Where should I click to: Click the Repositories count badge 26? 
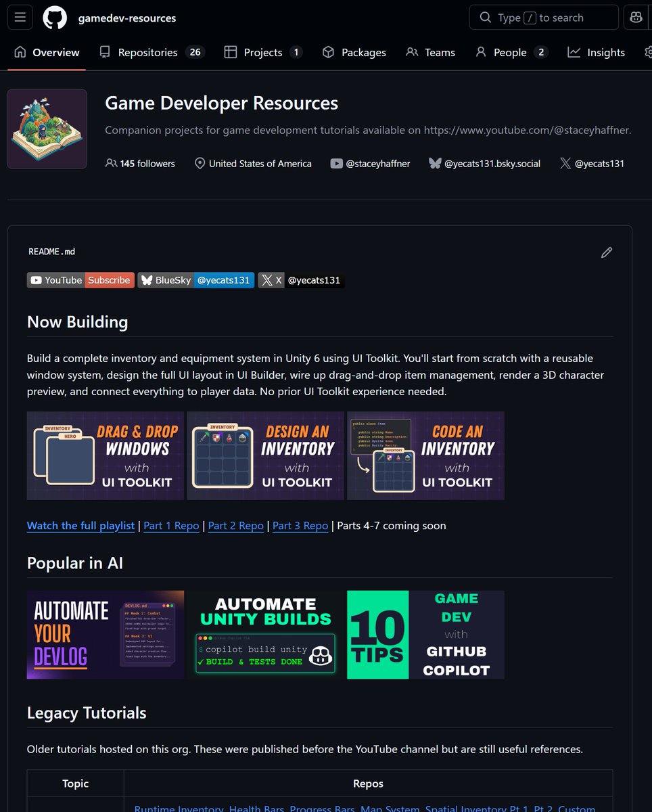195,52
